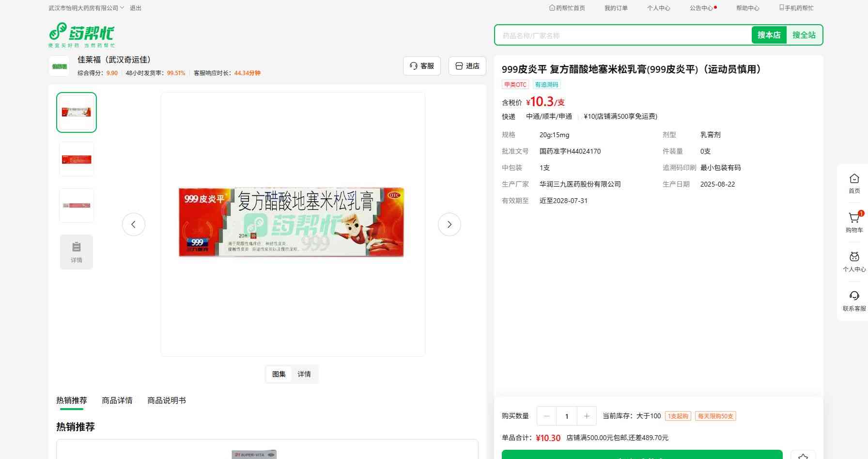Switch image viewer to 图集 mode
868x459 pixels.
point(279,374)
